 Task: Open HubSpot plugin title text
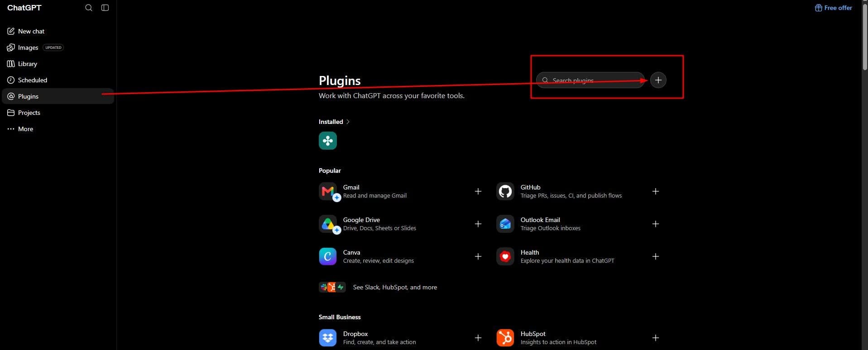click(x=533, y=334)
